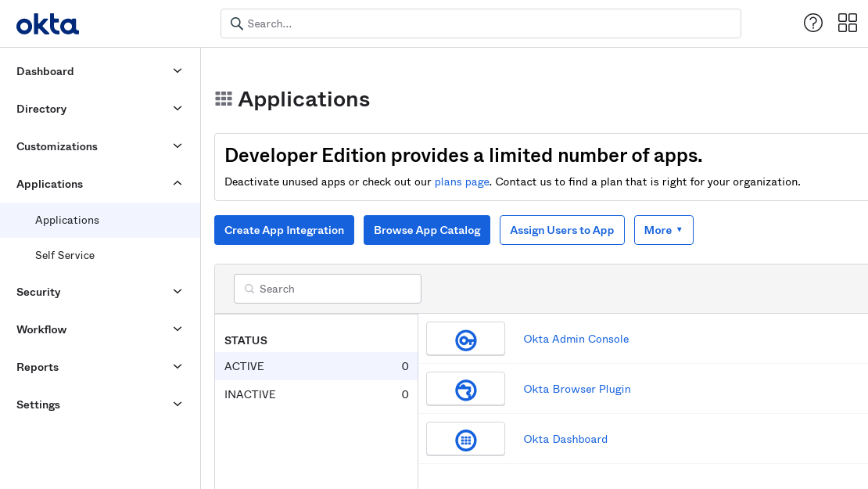Viewport: 868px width, 489px height.
Task: Click the Okta Browser Plugin app icon
Action: point(465,389)
